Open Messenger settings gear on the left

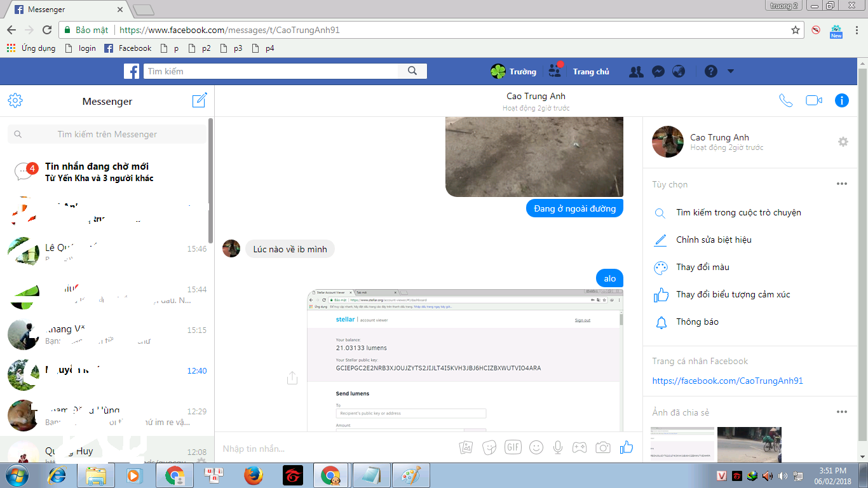pyautogui.click(x=15, y=100)
